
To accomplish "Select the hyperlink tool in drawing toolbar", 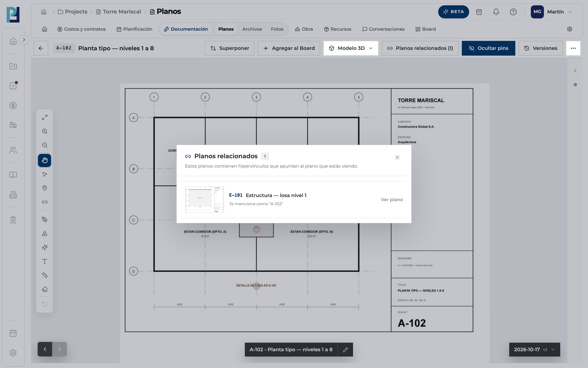I will [45, 202].
